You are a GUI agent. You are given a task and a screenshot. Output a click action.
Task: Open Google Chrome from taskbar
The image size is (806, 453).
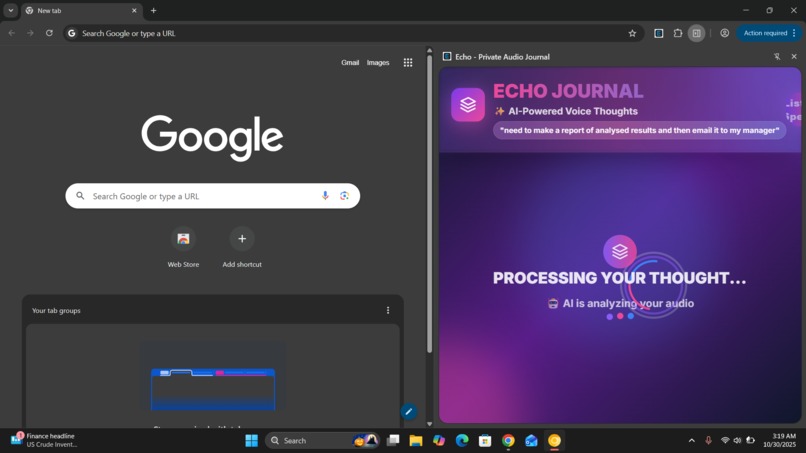click(508, 441)
